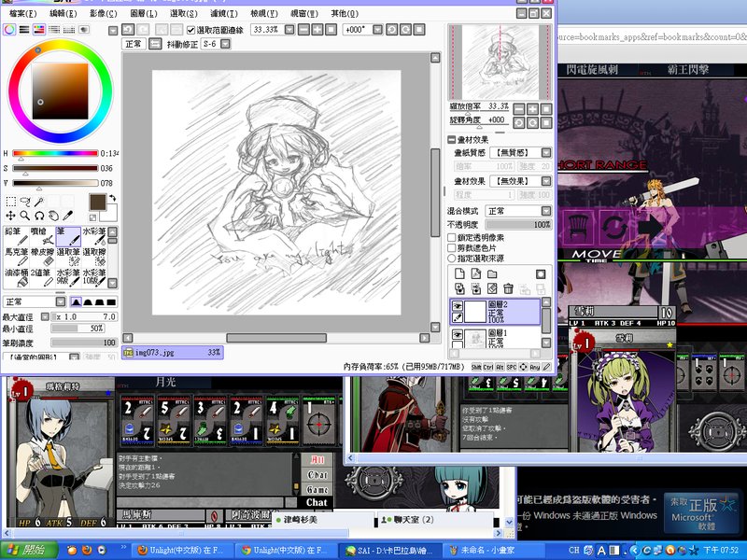The width and height of the screenshot is (747, 560).
Task: Select the 選取筆 selection pen tool
Action: [x=68, y=257]
